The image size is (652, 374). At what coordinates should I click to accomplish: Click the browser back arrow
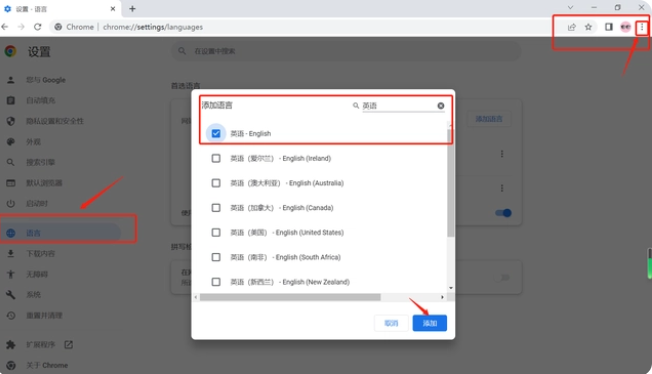coord(5,27)
